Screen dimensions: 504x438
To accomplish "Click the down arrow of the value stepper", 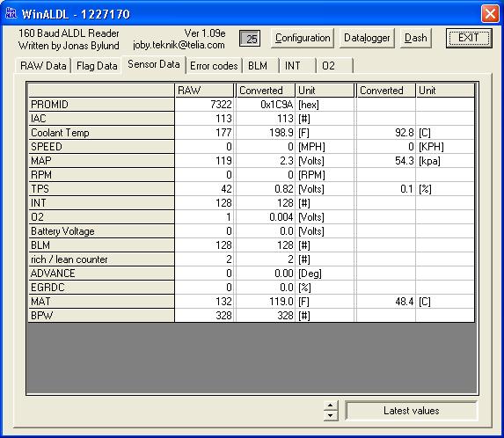I will tap(331, 415).
